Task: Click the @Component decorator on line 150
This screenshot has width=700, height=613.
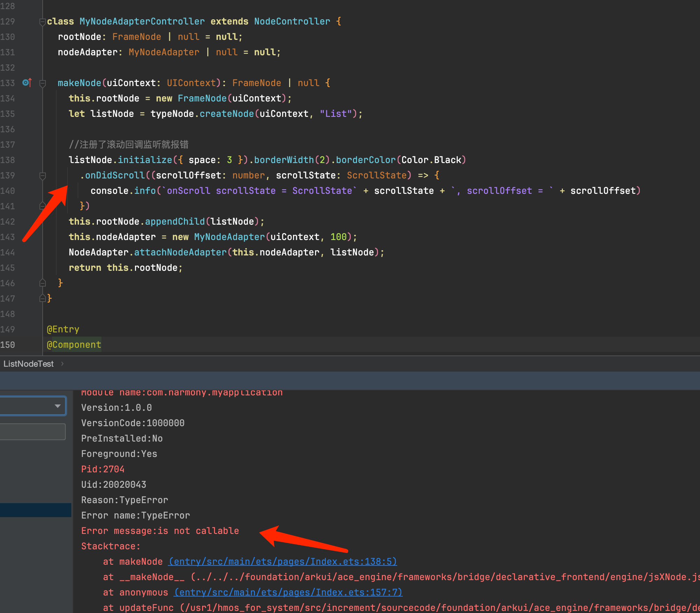Action: [x=74, y=345]
